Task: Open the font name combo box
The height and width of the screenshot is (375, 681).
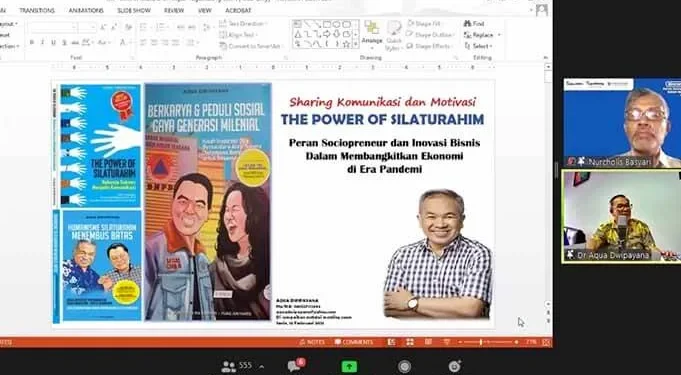Action: pyautogui.click(x=53, y=27)
